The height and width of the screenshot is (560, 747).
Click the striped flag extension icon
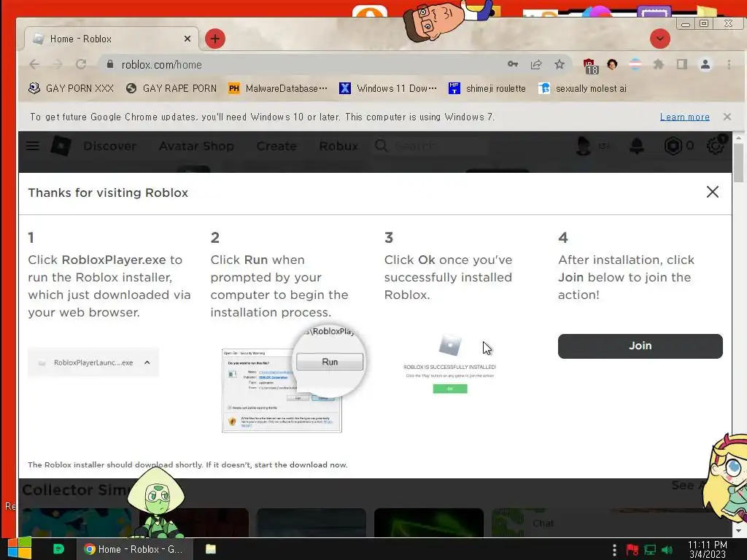(635, 64)
